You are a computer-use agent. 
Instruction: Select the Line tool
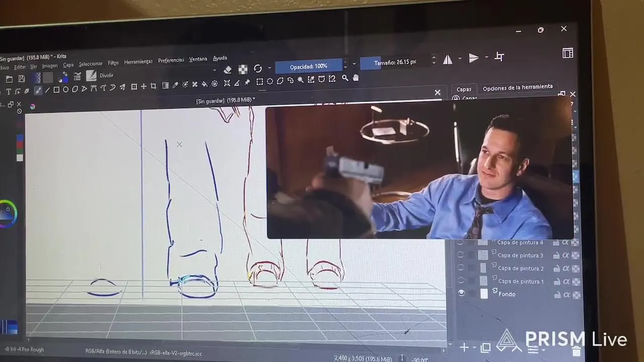(x=47, y=90)
